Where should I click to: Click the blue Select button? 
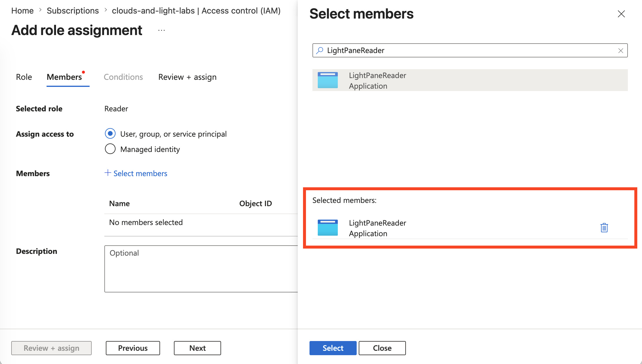pos(333,348)
